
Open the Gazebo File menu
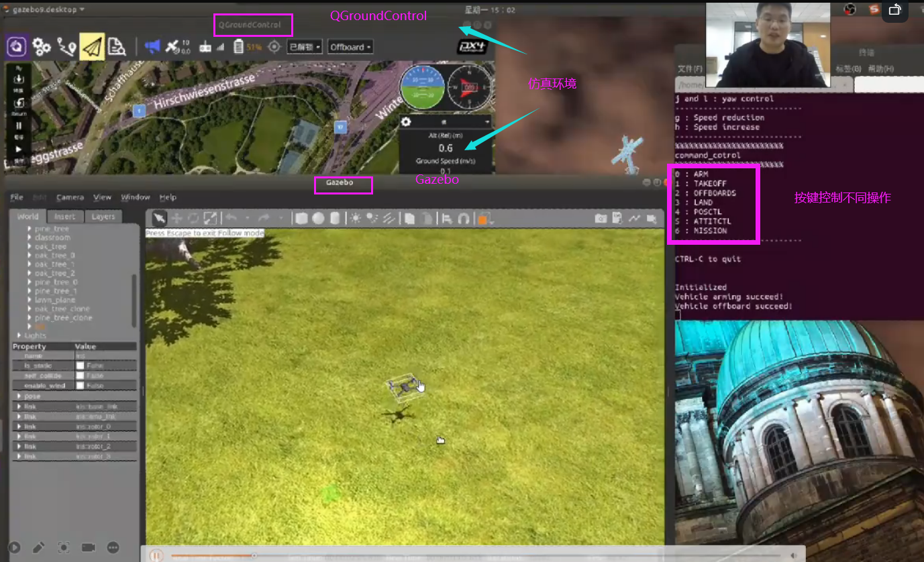point(17,197)
